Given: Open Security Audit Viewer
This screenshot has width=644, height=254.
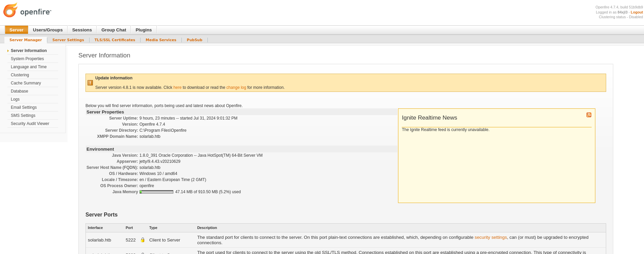Looking at the screenshot, I should 30,124.
